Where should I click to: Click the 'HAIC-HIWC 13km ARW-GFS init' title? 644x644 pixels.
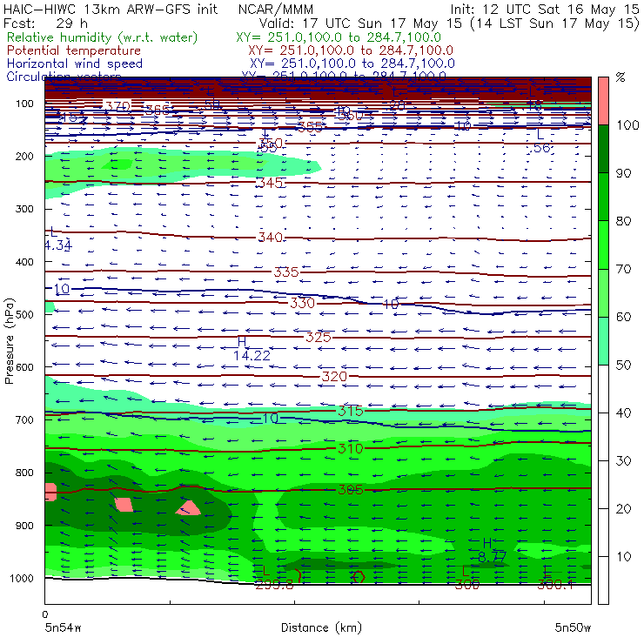click(x=110, y=10)
